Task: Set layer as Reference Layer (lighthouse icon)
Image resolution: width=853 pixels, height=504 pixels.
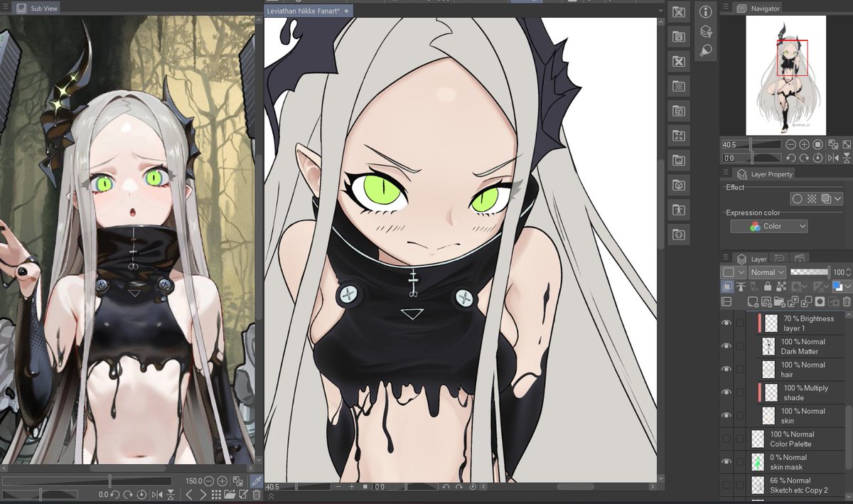Action: tap(741, 286)
